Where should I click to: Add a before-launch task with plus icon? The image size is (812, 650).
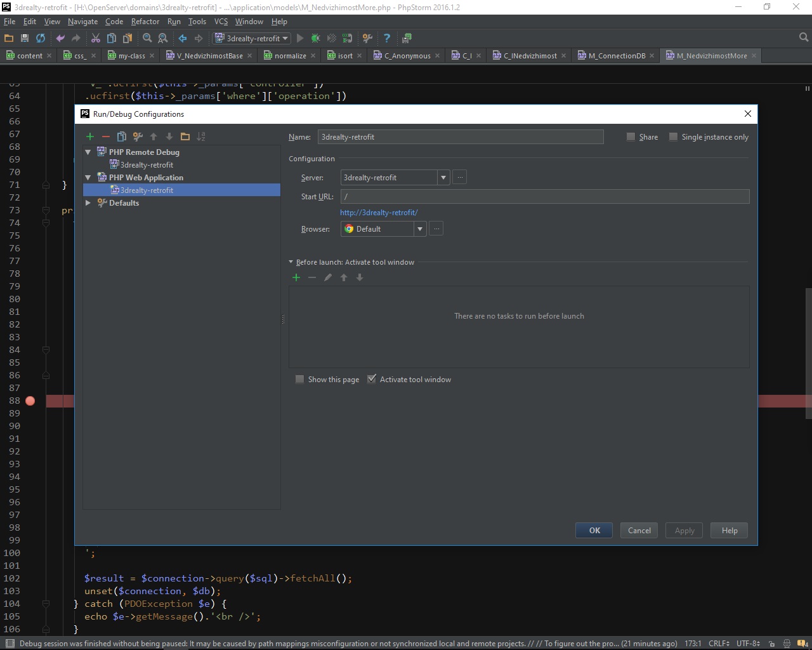296,277
